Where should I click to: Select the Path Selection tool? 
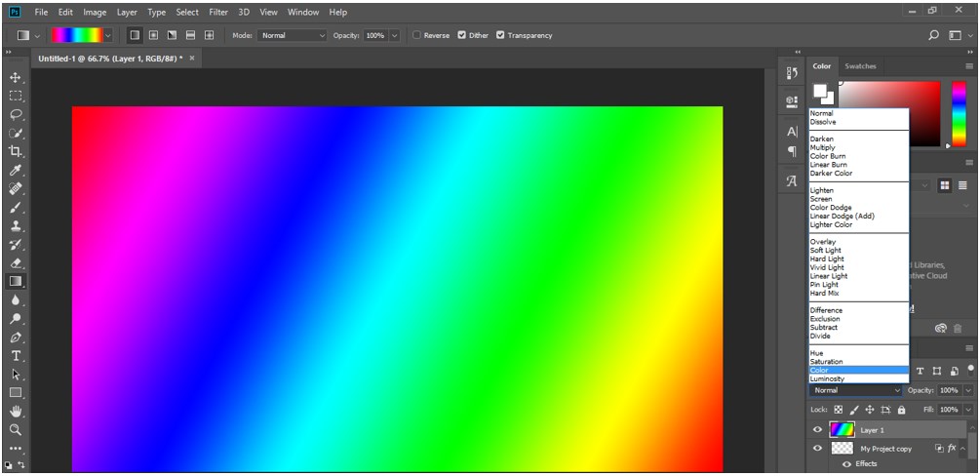[x=16, y=375]
